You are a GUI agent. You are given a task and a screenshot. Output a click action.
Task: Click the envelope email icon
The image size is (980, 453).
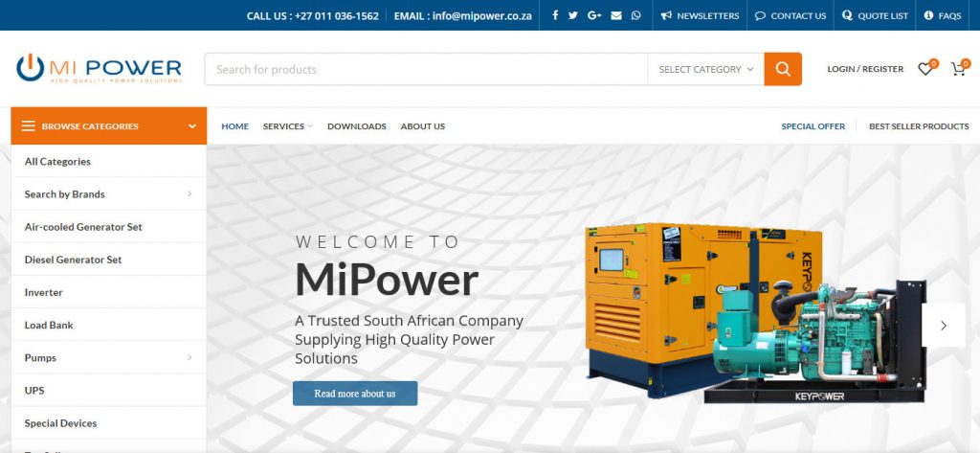tap(615, 15)
